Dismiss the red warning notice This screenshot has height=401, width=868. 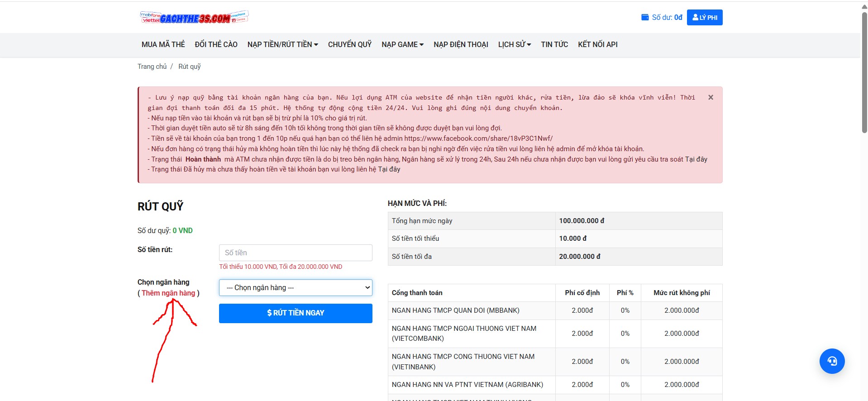(x=711, y=97)
